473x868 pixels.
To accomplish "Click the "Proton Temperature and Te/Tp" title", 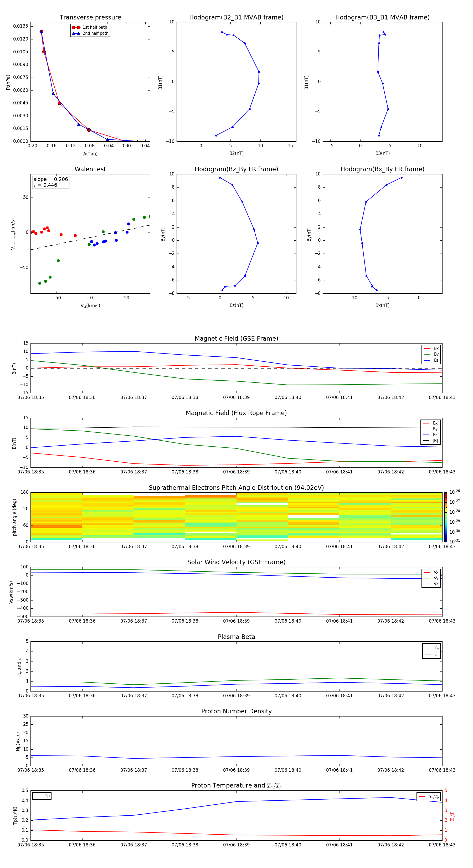I will click(x=236, y=786).
